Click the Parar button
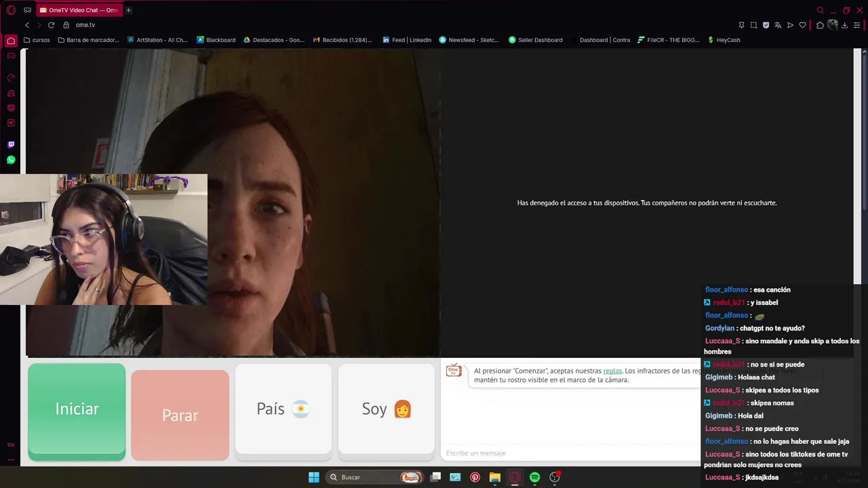This screenshot has width=868, height=488. pyautogui.click(x=180, y=415)
